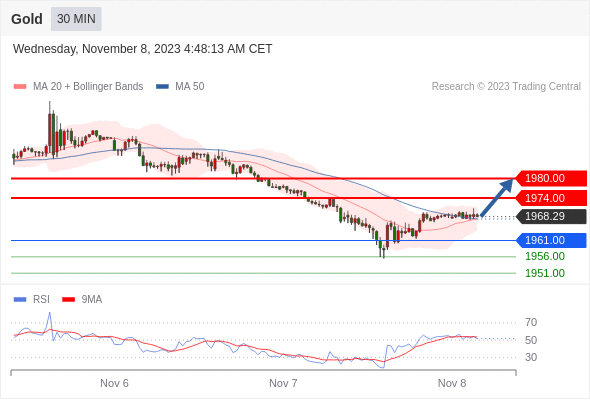The image size is (590, 400).
Task: Click the Nov 7 date axis label
Action: pyautogui.click(x=283, y=383)
